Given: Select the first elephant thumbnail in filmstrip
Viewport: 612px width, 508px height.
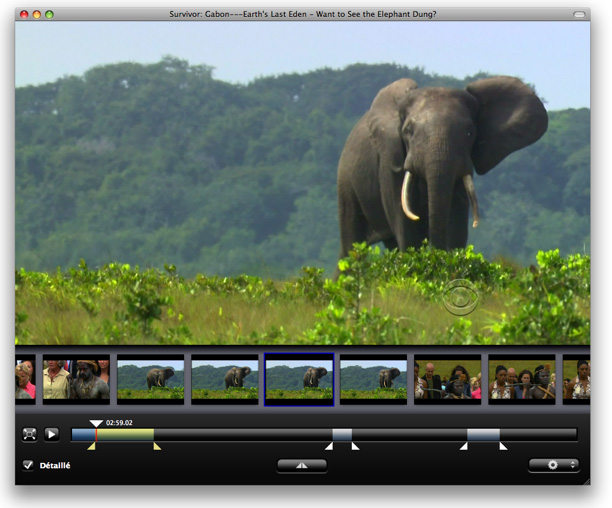Looking at the screenshot, I should point(151,379).
